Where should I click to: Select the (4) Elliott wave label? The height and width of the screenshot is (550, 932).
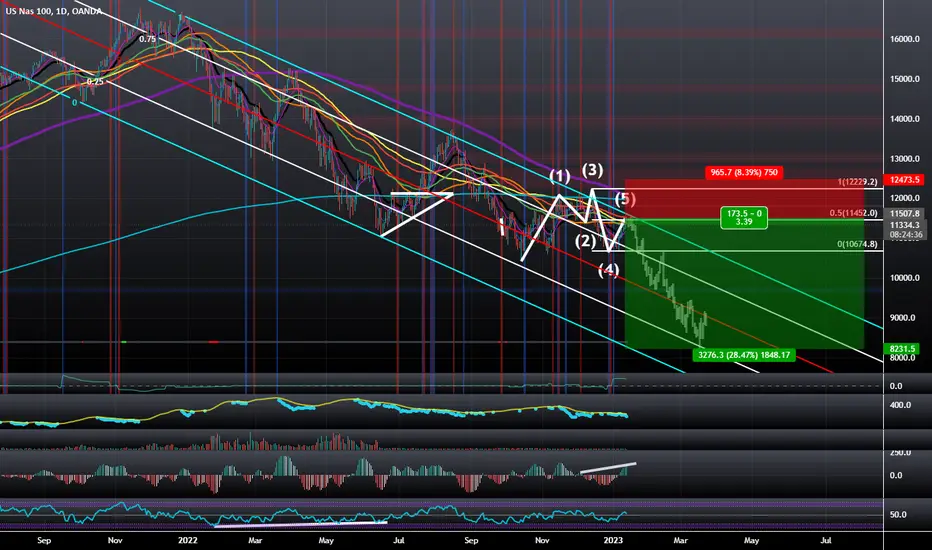609,270
